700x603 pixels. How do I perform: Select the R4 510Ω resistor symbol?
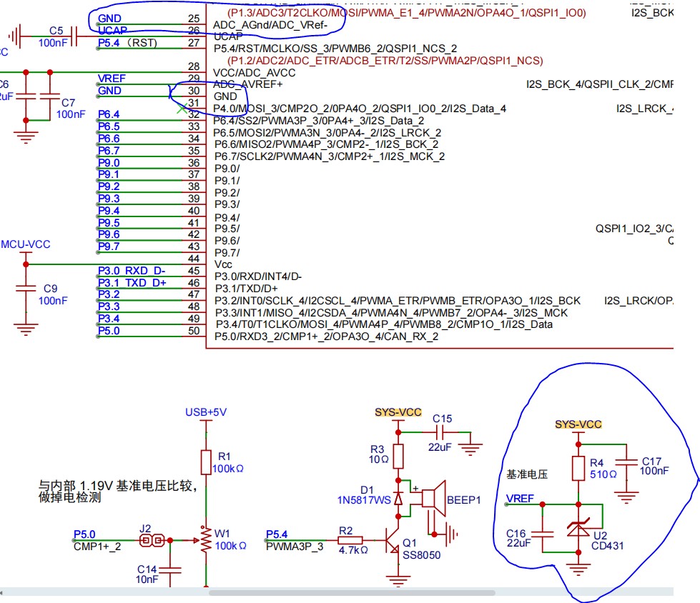(x=578, y=468)
